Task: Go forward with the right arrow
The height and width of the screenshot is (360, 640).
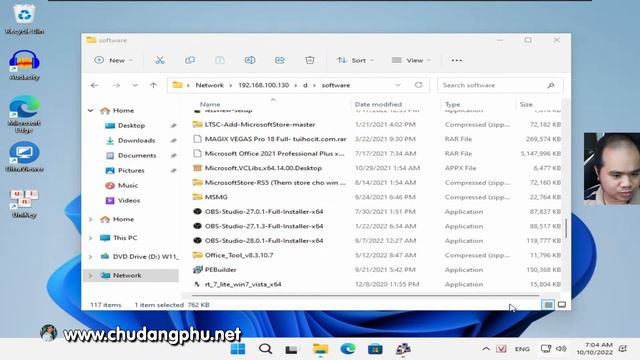Action: [x=116, y=85]
